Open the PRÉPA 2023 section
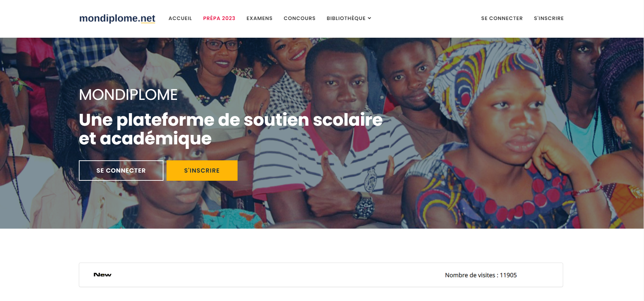This screenshot has height=301, width=644. tap(219, 18)
